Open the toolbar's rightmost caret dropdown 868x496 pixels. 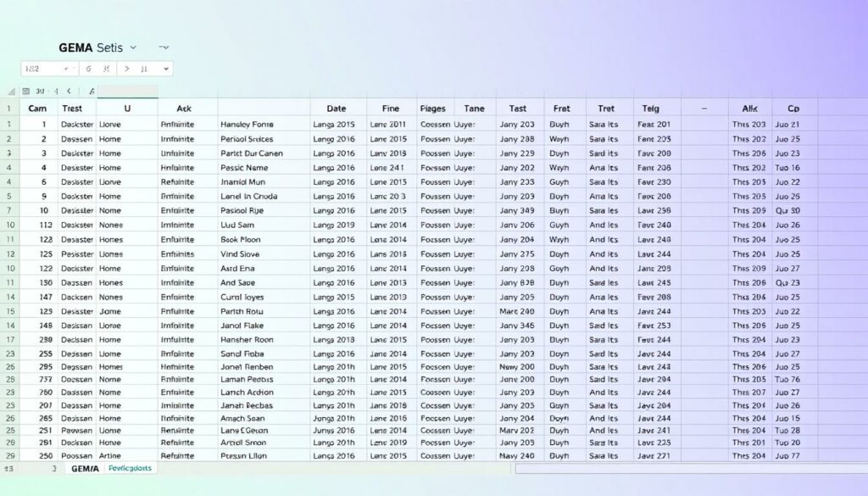click(165, 69)
